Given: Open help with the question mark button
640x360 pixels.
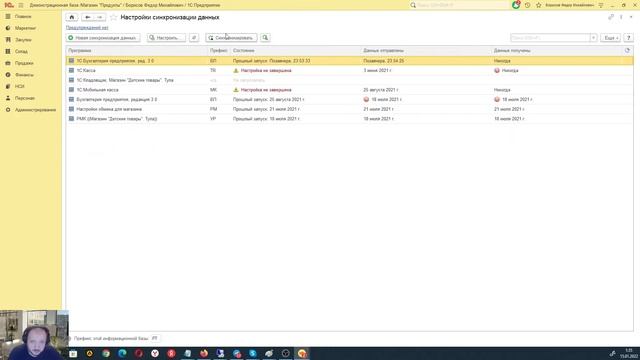Looking at the screenshot, I should (x=629, y=38).
